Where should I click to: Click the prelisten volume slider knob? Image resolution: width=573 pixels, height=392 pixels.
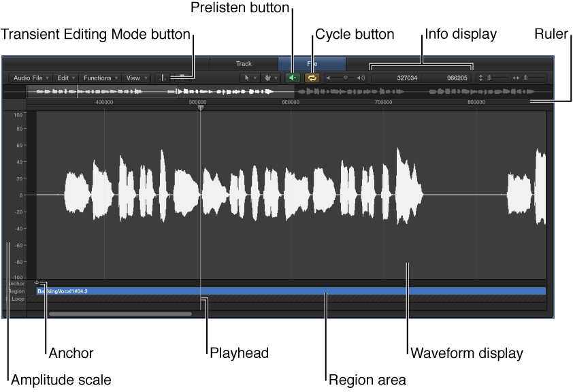coord(345,78)
